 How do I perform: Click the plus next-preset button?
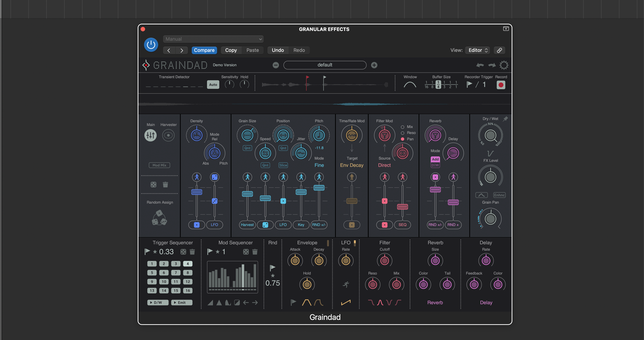tap(374, 65)
